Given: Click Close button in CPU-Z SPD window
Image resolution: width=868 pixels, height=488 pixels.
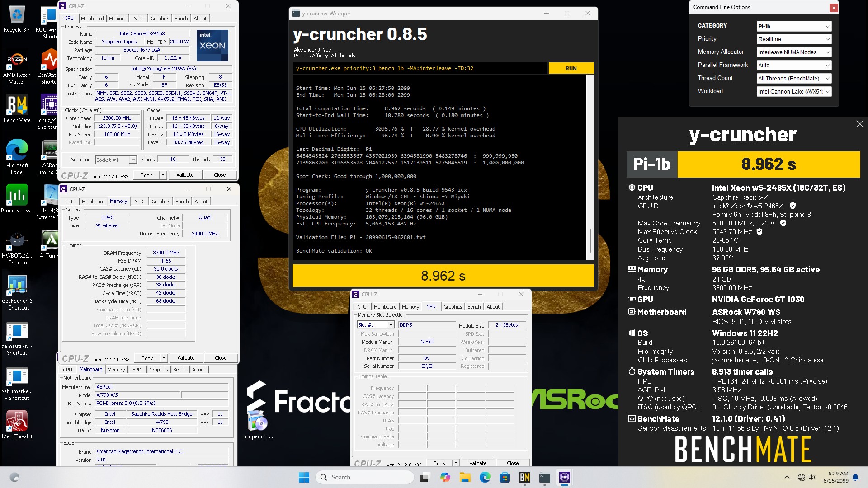Looking at the screenshot, I should [x=513, y=463].
